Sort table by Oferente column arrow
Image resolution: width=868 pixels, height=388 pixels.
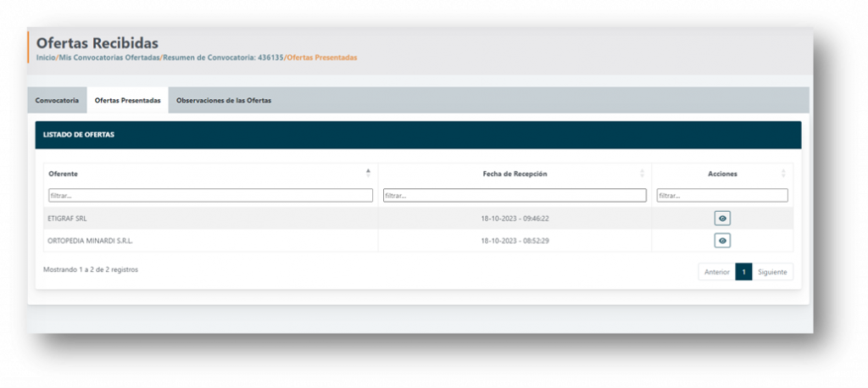368,173
